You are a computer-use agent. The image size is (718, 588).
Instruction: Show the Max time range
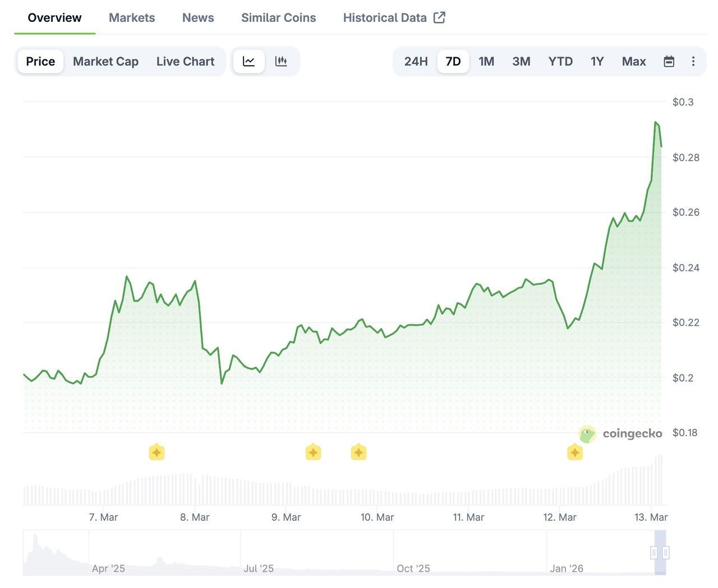[x=634, y=61]
